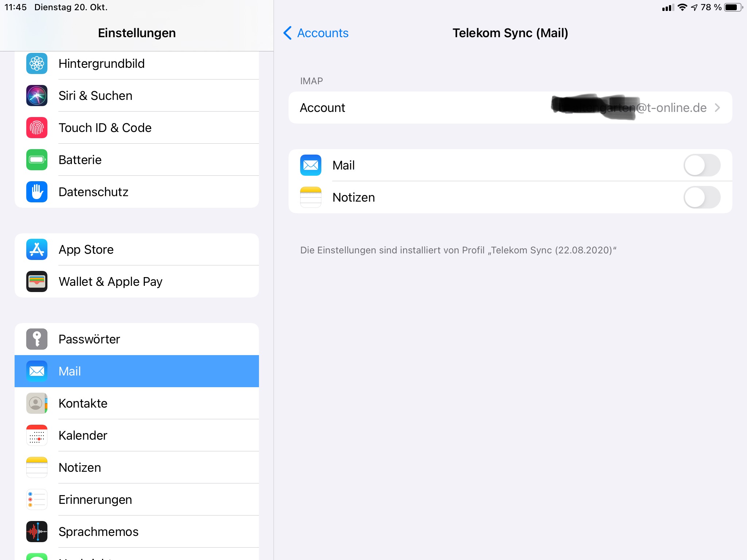Open Wallet & Apple Pay settings

point(137,281)
